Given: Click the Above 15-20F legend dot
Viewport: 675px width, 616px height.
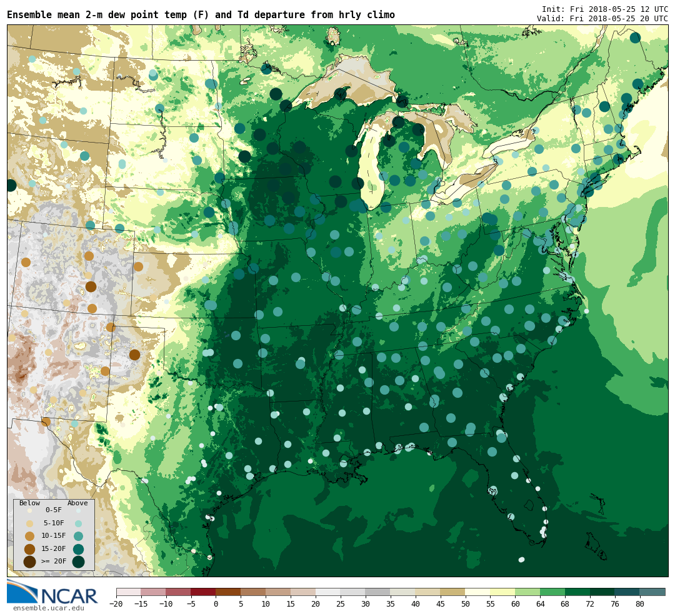Looking at the screenshot, I should tap(78, 549).
